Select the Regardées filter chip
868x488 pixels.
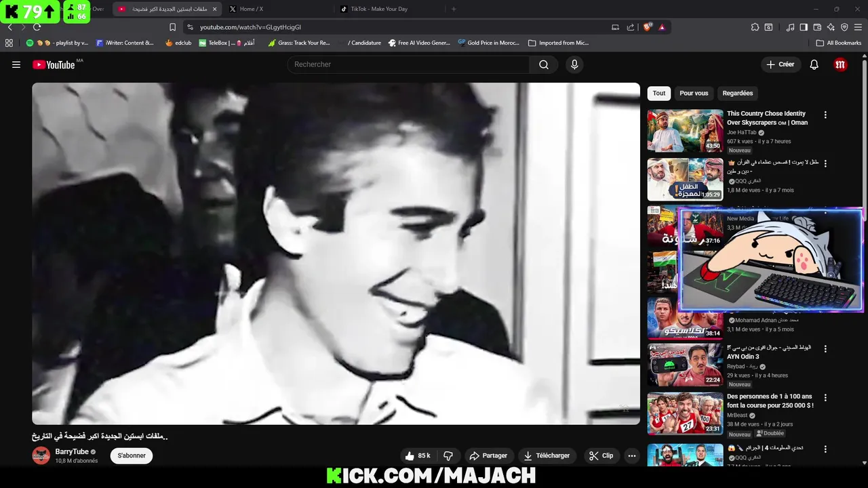[738, 93]
